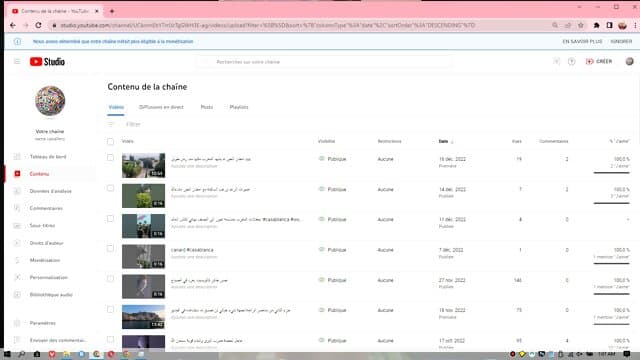
Task: Reload the page in Chrome
Action: pos(38,25)
